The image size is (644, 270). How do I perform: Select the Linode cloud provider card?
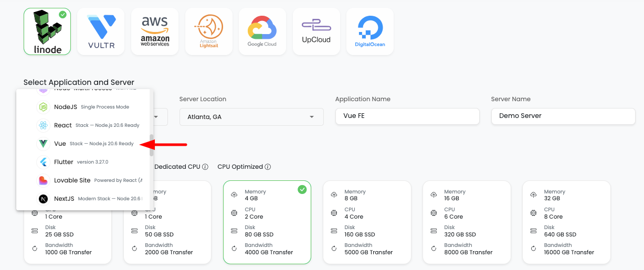47,31
